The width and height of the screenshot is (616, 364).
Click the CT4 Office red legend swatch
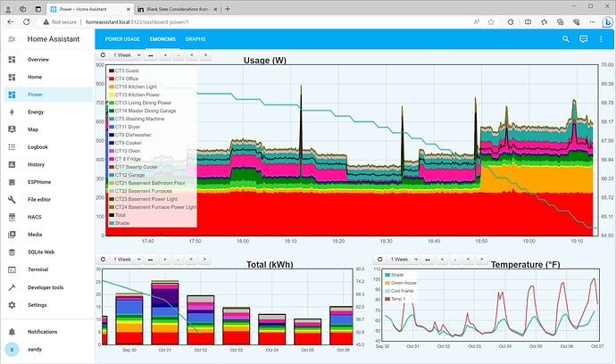click(x=112, y=79)
